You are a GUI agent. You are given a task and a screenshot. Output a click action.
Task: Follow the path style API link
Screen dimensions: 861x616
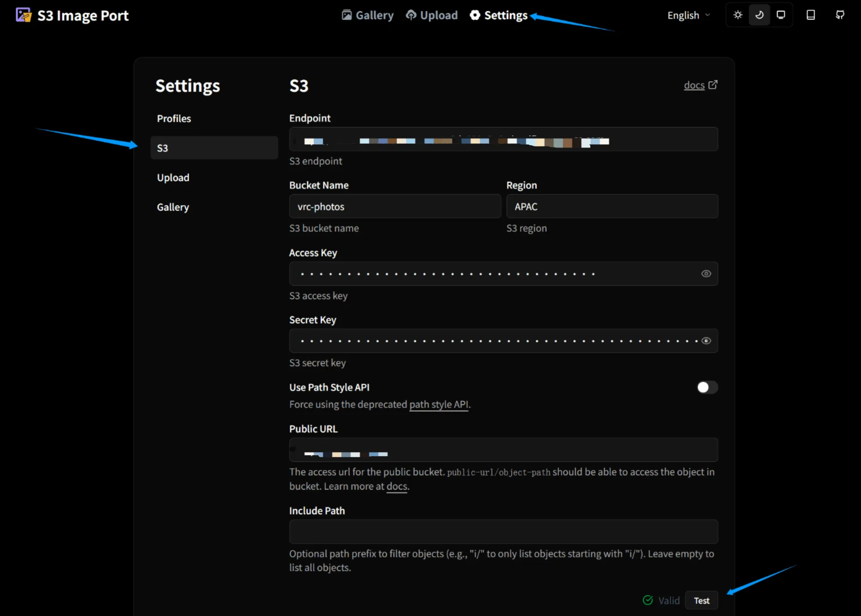pos(439,405)
